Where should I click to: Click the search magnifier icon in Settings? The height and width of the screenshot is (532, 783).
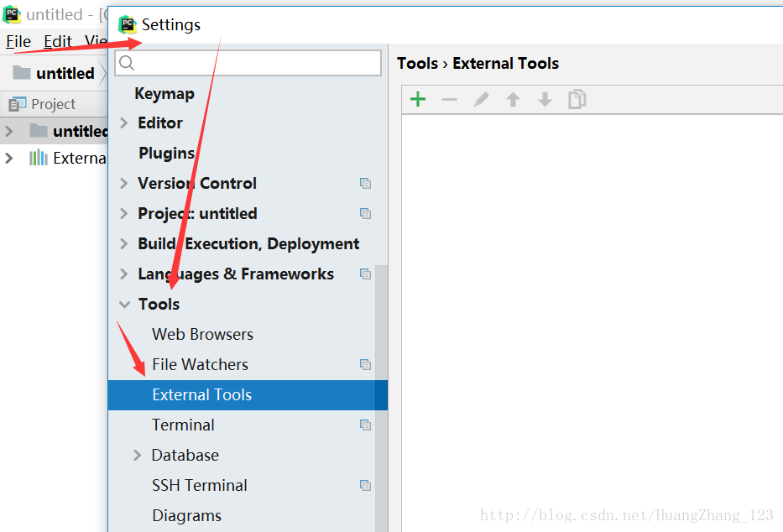point(126,63)
